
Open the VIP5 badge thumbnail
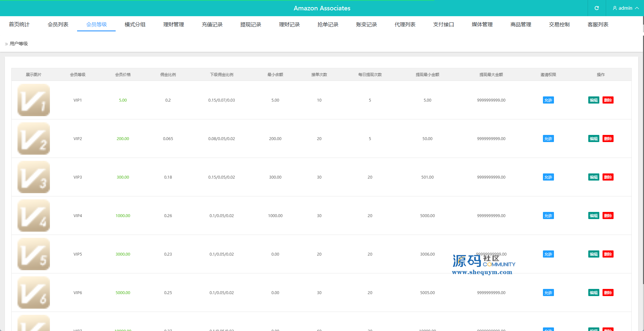click(x=34, y=254)
